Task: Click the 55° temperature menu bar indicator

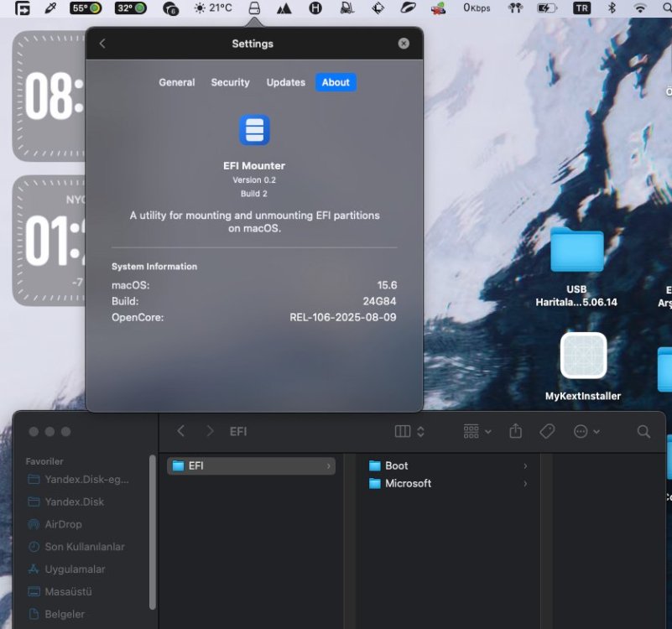Action: tap(86, 8)
